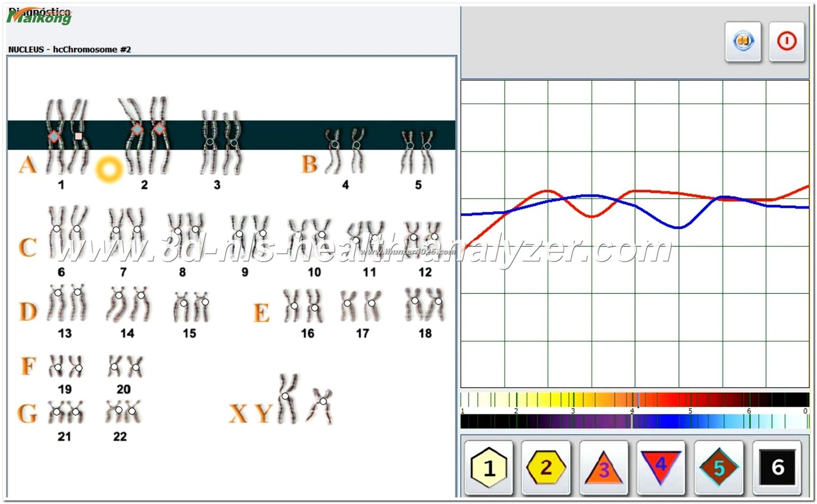Select the yellow hexagon level 2 icon
Viewport: 817px width, 504px height.
click(546, 467)
